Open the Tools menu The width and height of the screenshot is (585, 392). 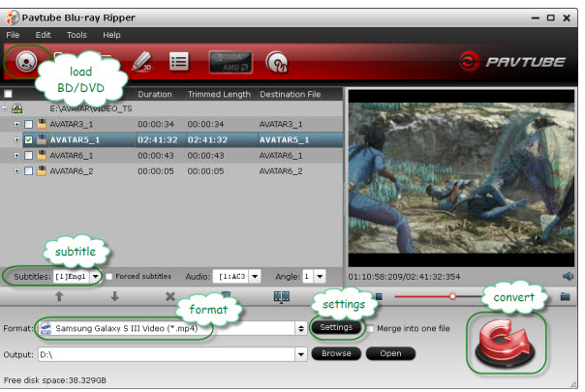click(x=77, y=35)
